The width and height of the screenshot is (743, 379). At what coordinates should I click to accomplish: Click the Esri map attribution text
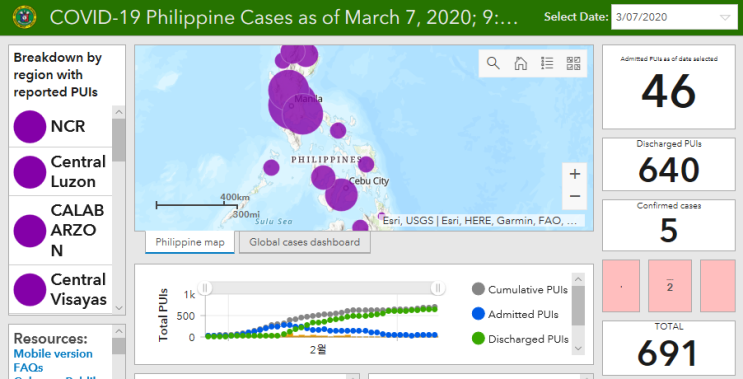click(x=480, y=220)
